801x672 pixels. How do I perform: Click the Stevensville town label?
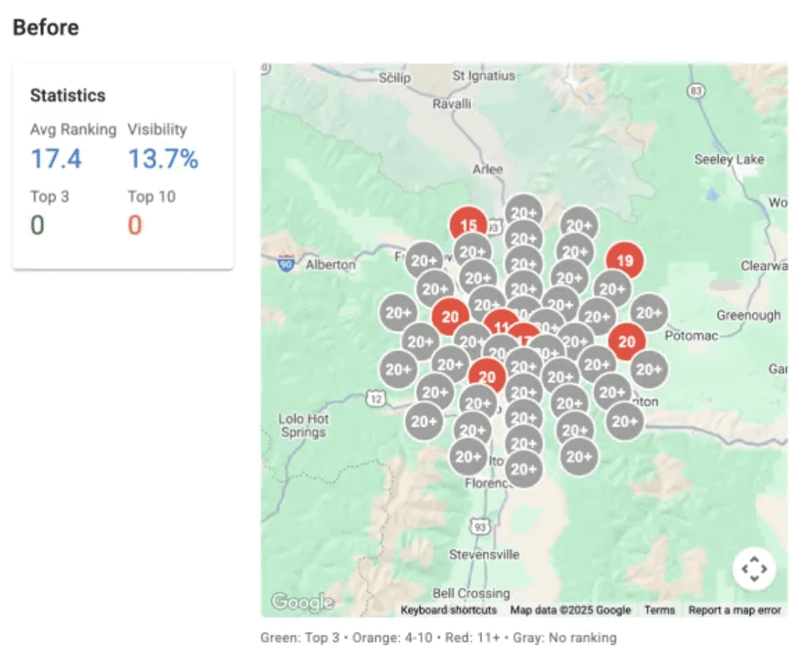tap(484, 555)
